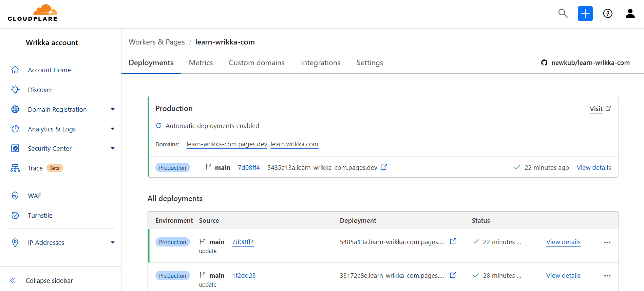Open the user profile icon
The image size is (644, 291).
[630, 14]
